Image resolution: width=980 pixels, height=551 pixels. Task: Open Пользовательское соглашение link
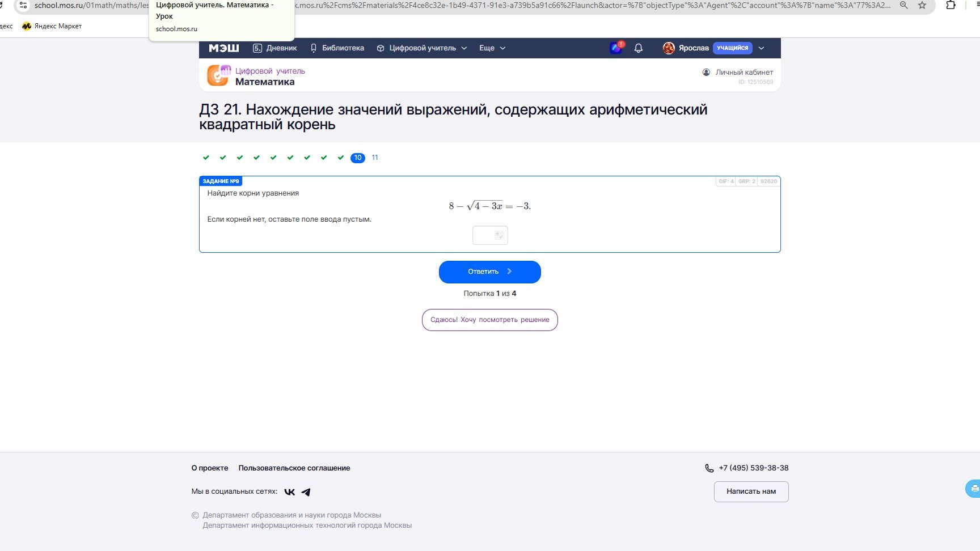coord(294,468)
